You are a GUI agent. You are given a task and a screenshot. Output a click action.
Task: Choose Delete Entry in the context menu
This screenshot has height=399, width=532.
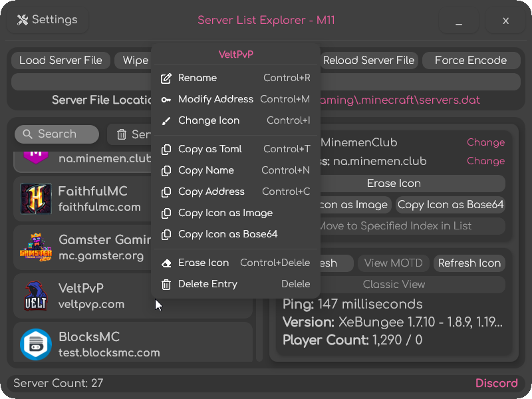click(x=235, y=285)
